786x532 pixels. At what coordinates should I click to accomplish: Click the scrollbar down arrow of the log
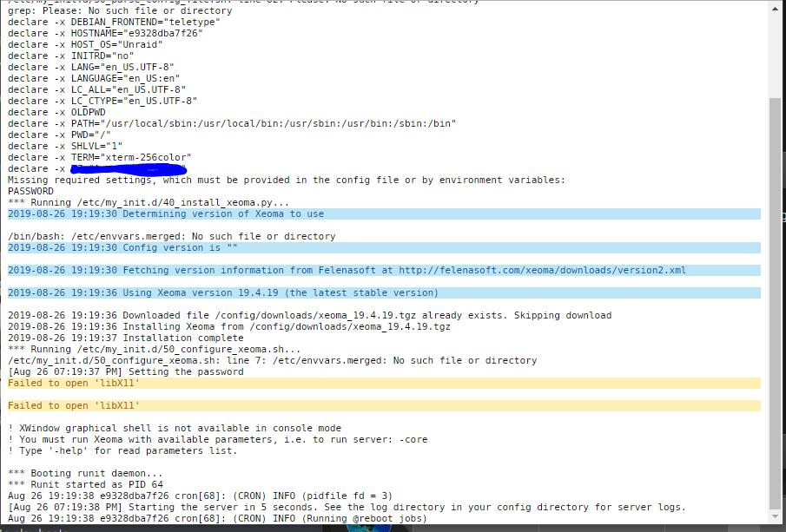(775, 516)
